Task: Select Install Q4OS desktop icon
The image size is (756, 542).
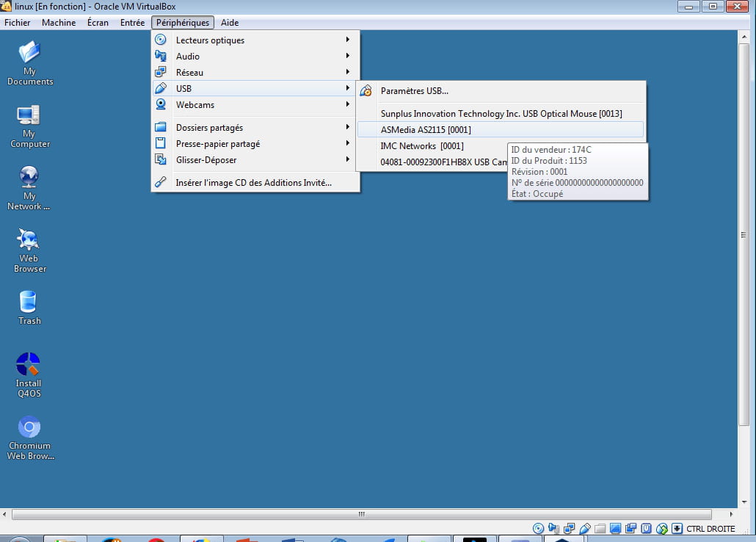Action: pos(29,375)
